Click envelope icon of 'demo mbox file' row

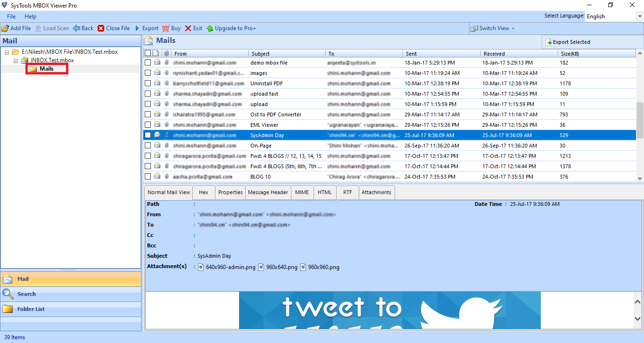[157, 62]
